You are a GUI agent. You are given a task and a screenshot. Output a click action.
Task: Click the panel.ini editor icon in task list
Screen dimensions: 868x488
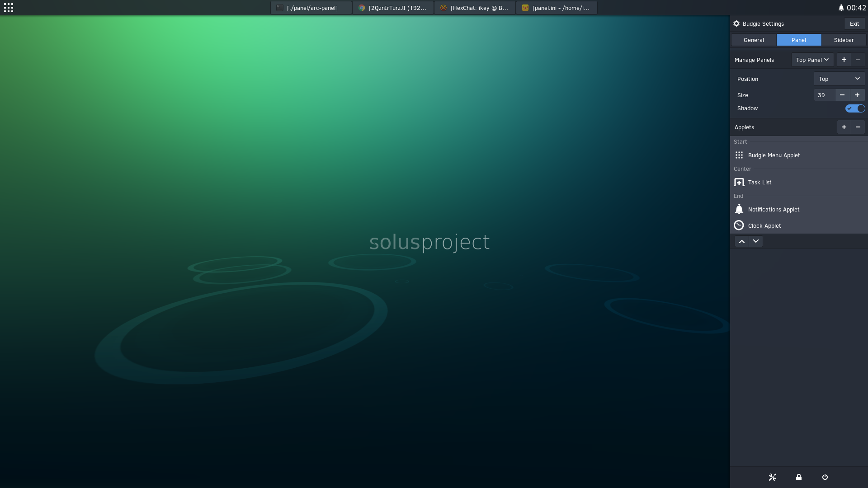525,8
